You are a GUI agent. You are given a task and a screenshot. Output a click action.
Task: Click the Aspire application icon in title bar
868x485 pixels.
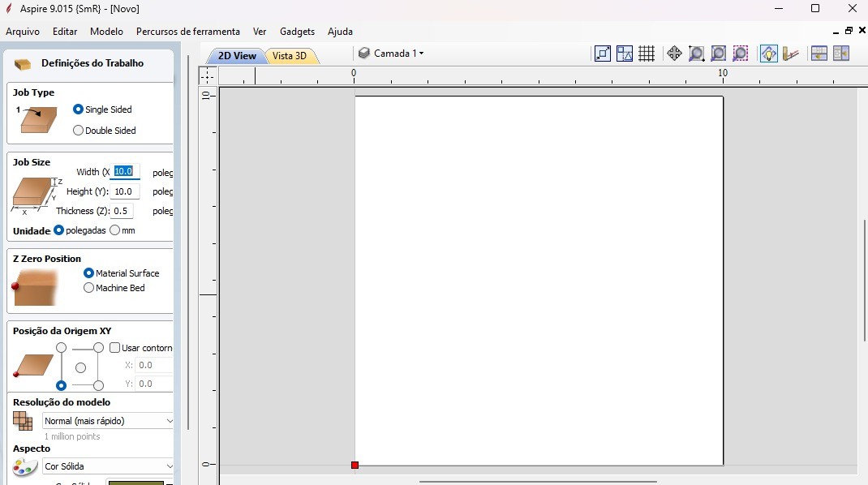9,8
